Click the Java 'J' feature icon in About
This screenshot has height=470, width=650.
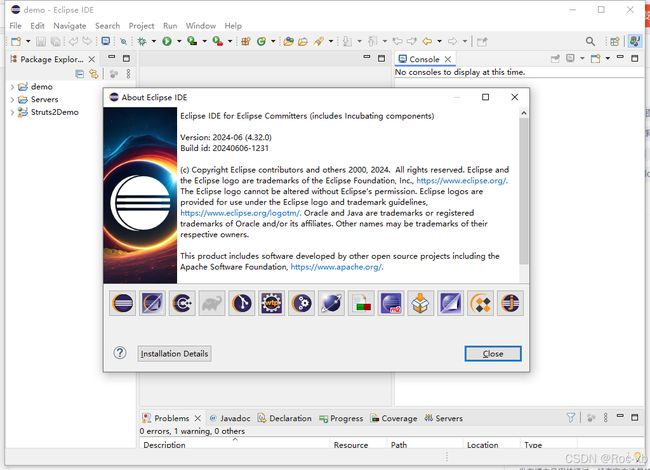510,303
